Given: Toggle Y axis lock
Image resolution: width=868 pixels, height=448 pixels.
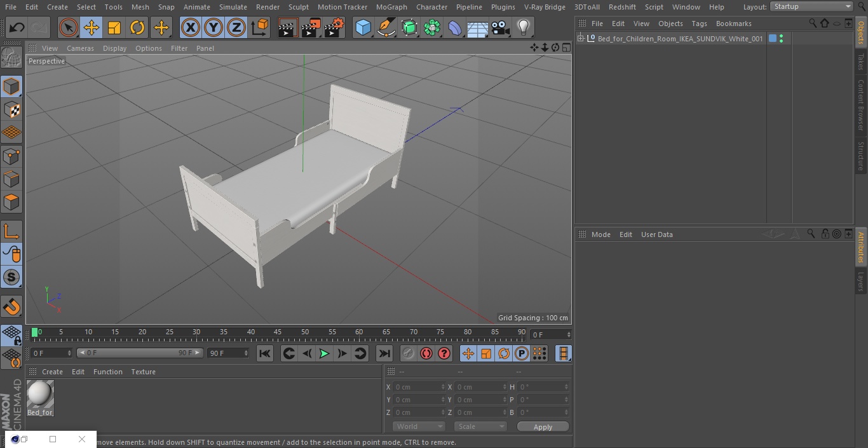Looking at the screenshot, I should 214,27.
